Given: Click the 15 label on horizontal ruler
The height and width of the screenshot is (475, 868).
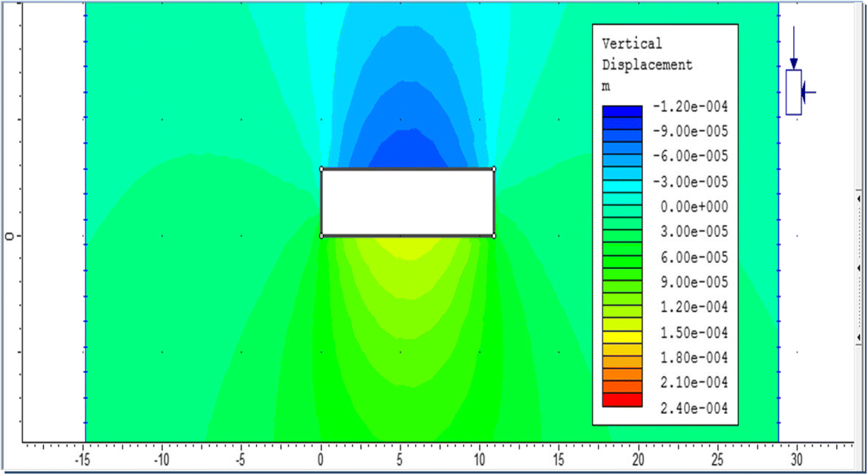Looking at the screenshot, I should pos(559,459).
